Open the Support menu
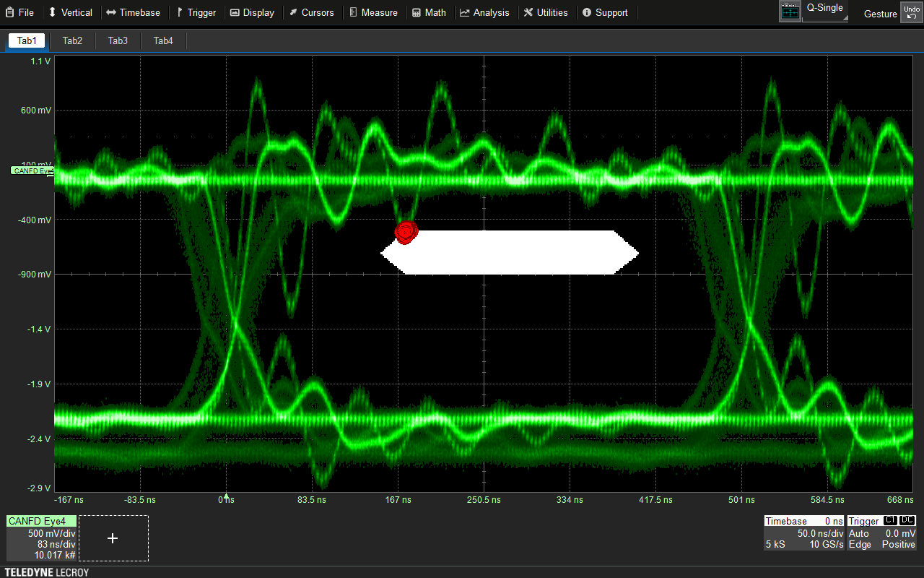The width and height of the screenshot is (924, 578). click(605, 12)
